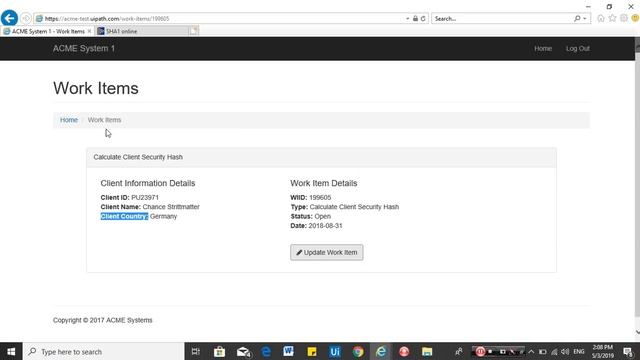Open UiPath Studio from the taskbar

click(335, 351)
